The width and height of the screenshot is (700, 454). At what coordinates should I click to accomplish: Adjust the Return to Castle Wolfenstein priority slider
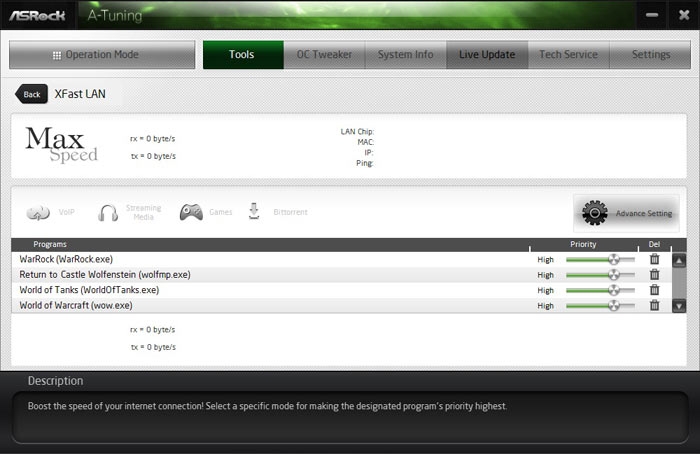[600, 275]
